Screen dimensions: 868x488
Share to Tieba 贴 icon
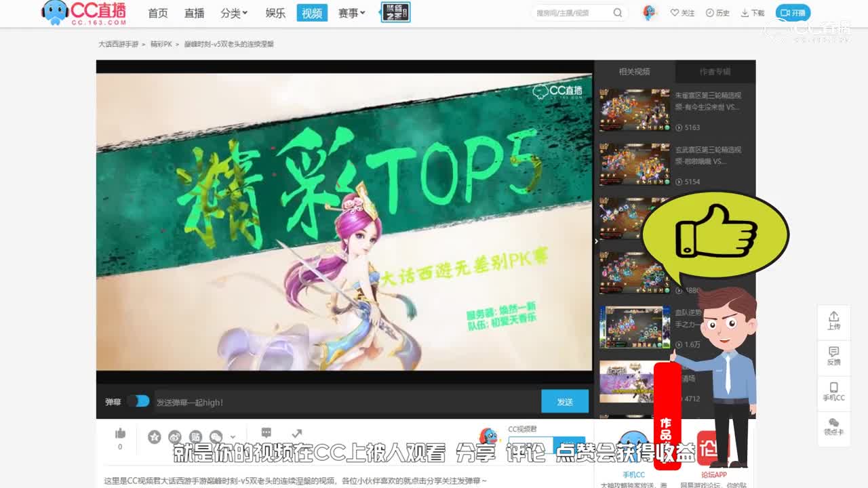(195, 437)
